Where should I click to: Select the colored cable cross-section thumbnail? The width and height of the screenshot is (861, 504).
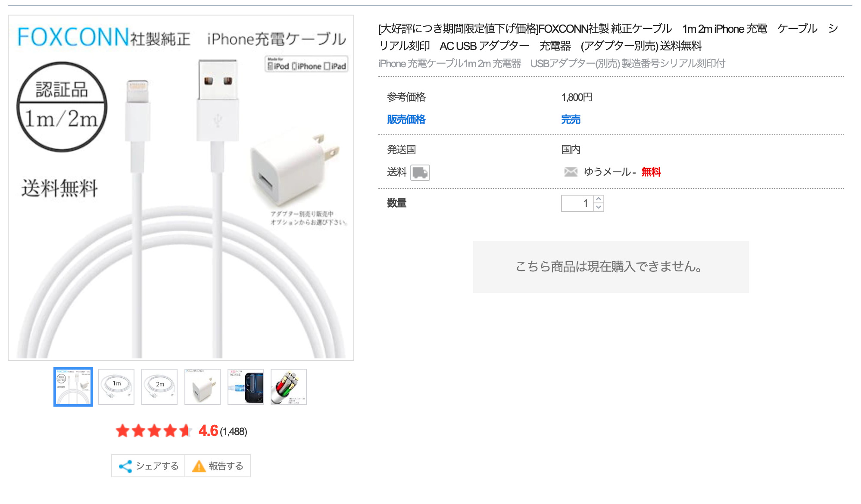click(289, 387)
